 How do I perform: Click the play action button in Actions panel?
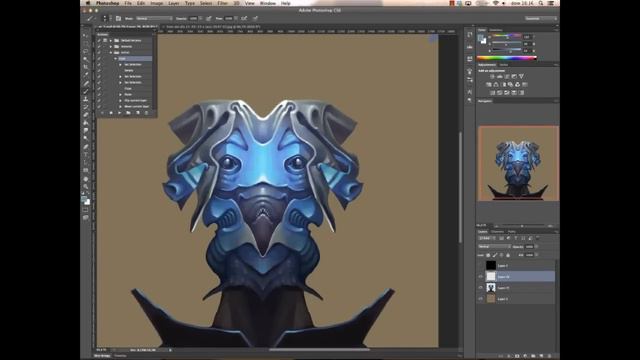[x=120, y=113]
